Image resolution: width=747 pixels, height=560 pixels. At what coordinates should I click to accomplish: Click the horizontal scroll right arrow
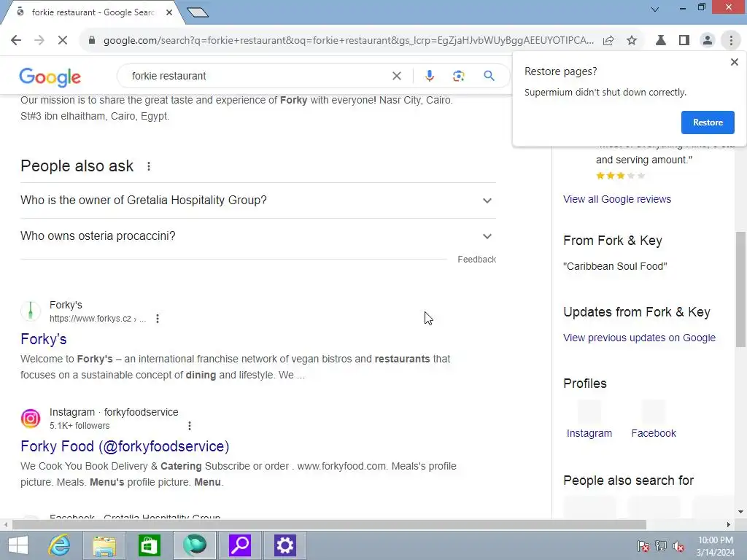[x=728, y=525]
